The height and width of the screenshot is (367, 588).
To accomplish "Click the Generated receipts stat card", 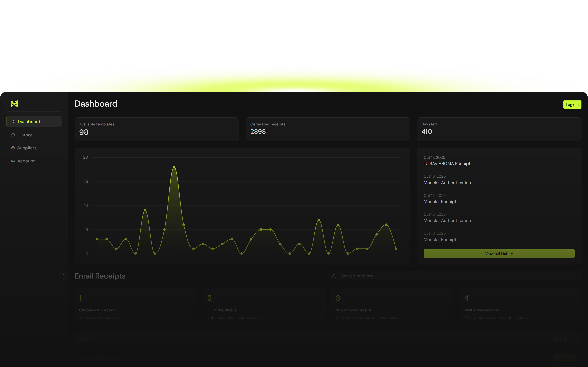I will click(x=327, y=129).
